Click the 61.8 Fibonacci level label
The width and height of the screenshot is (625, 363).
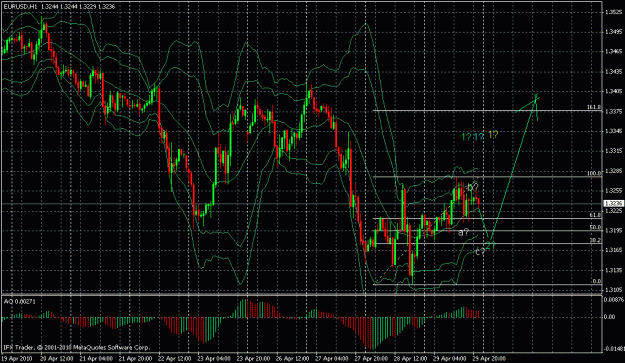596,215
